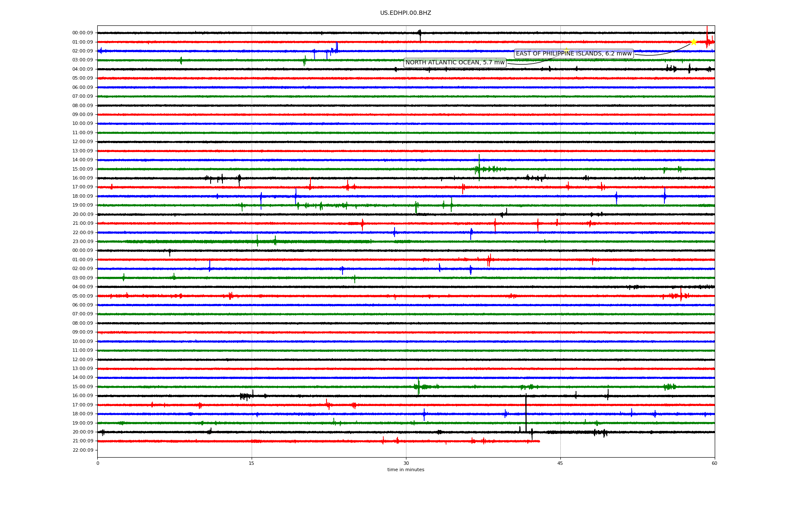
Task: Click the 23:00:09 row time label
Action: (82, 242)
